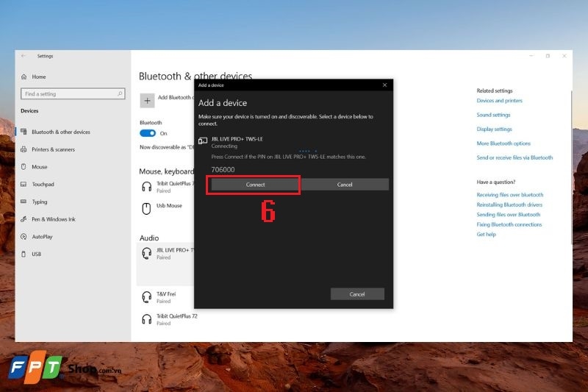Select the T&V Frei paired device
This screenshot has height=392, width=588.
[166, 297]
